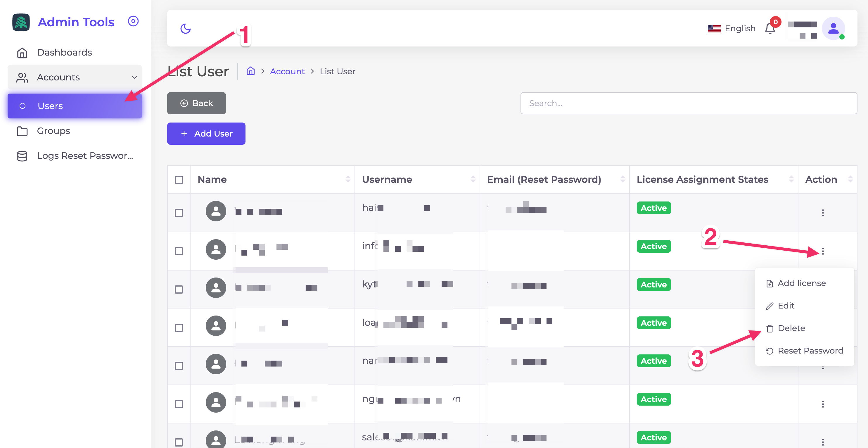Focus the Search input field
The image size is (868, 448).
(688, 103)
